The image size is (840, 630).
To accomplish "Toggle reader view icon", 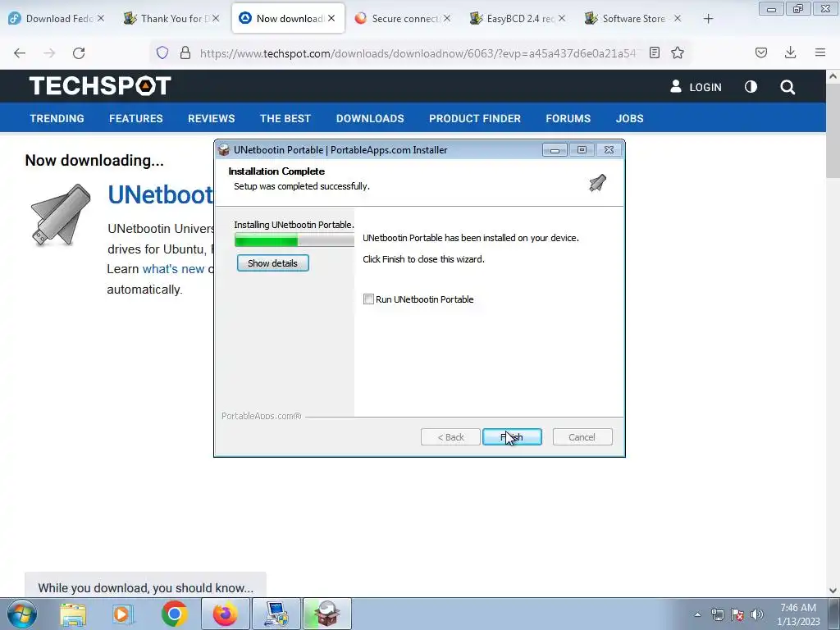I will pos(654,52).
